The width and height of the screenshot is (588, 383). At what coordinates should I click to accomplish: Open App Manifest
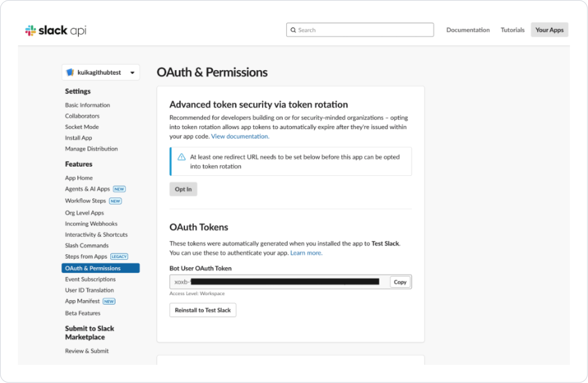[82, 301]
